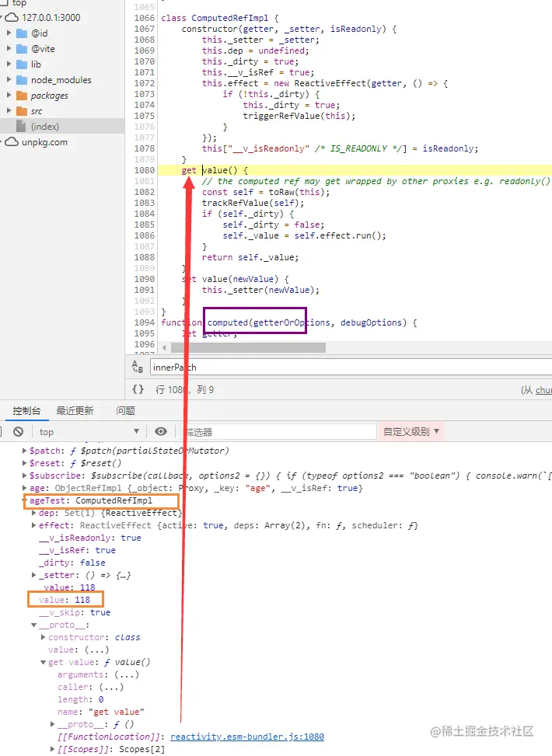The width and height of the screenshot is (552, 756).
Task: Expand the @vite folder
Action: point(9,49)
